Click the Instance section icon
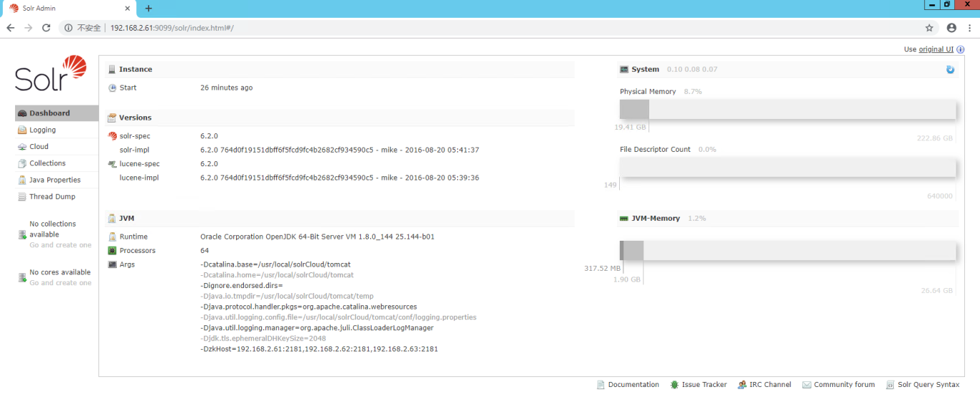This screenshot has width=980, height=402. pyautogui.click(x=112, y=70)
